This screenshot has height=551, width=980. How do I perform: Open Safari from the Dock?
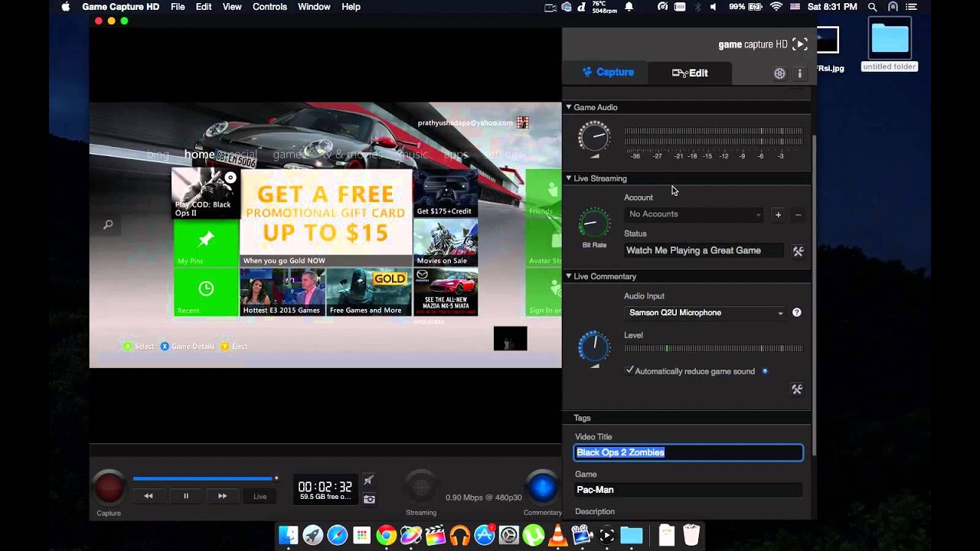[337, 535]
